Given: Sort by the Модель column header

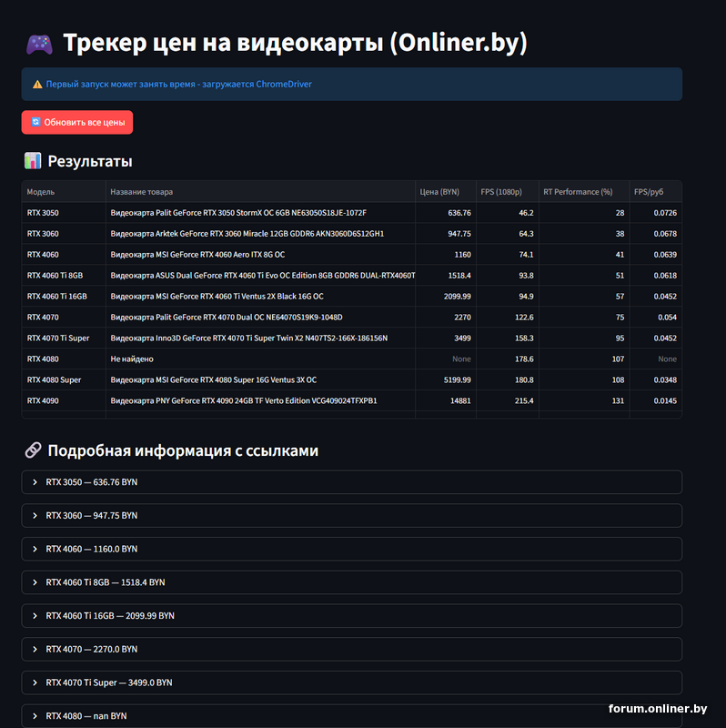Looking at the screenshot, I should click(64, 192).
